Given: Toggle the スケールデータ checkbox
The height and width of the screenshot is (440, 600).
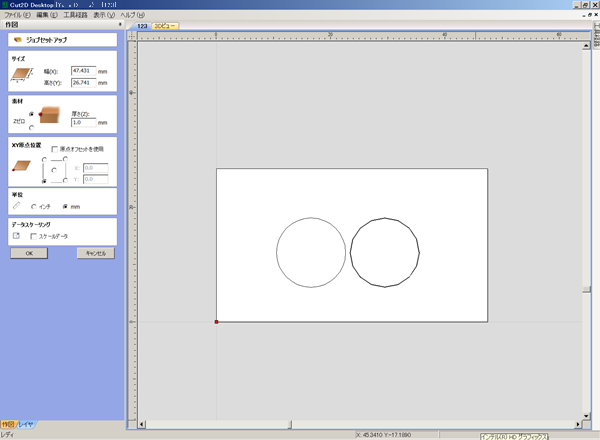Looking at the screenshot, I should (34, 236).
